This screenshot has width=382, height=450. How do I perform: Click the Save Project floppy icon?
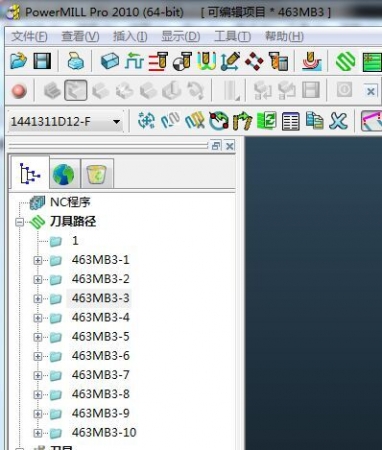pyautogui.click(x=42, y=61)
